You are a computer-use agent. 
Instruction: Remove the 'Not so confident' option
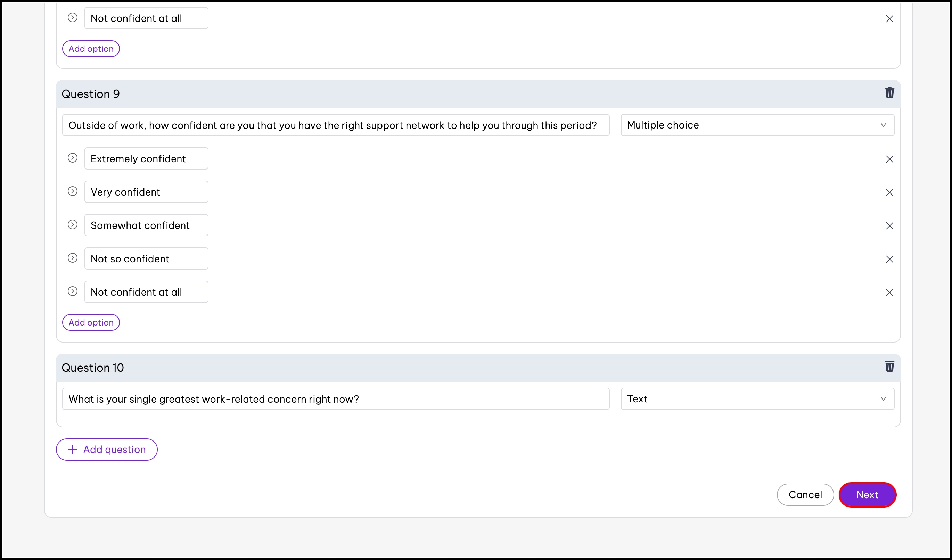point(889,259)
